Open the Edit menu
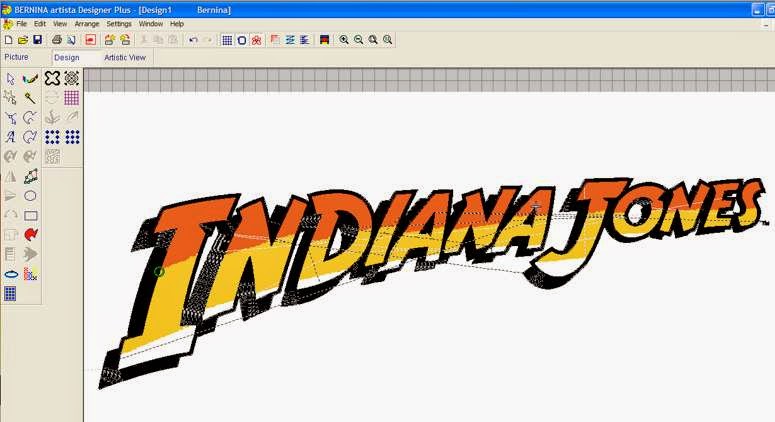Viewport: 775px width, 422px height. point(40,24)
